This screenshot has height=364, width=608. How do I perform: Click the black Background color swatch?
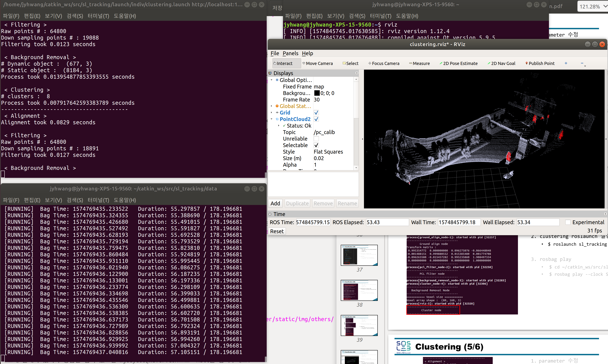coord(317,93)
